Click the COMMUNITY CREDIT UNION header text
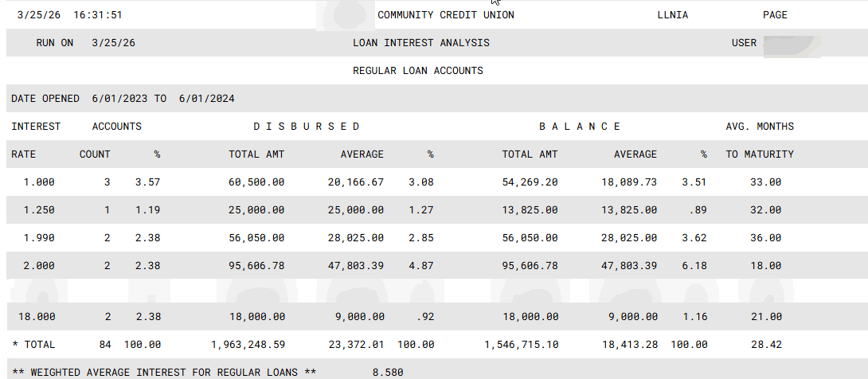868x379 pixels. click(x=445, y=15)
